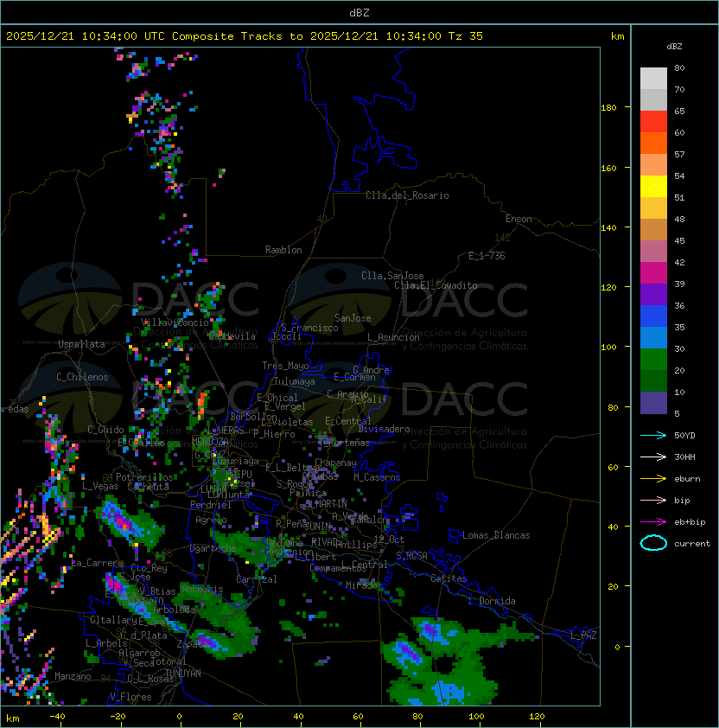The image size is (719, 728).
Task: Click the 'Manzano' map label
Action: (x=73, y=676)
